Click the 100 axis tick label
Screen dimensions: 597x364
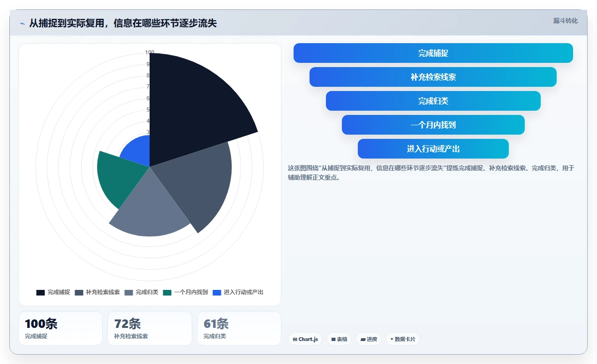[x=150, y=53]
